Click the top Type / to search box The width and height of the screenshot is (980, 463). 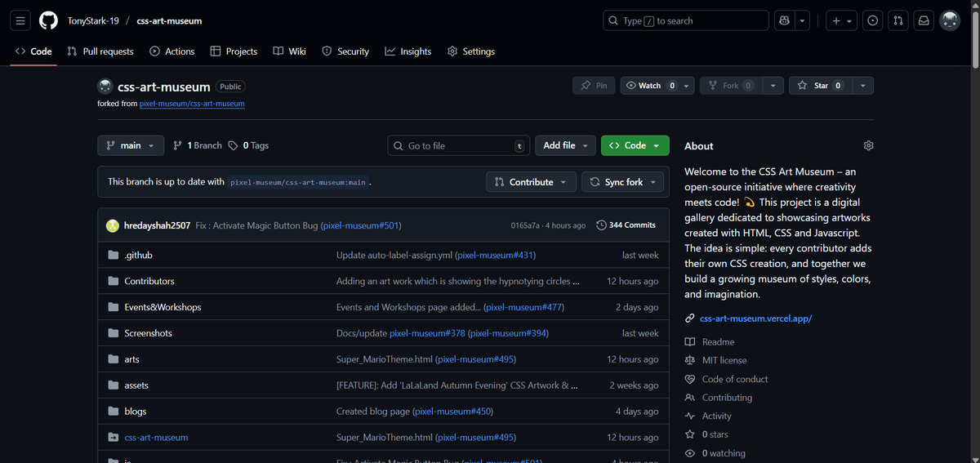(x=686, y=20)
